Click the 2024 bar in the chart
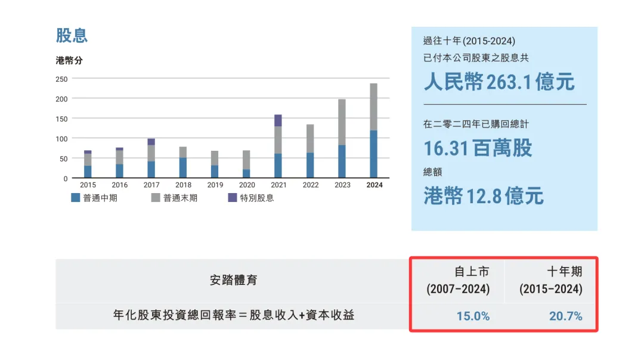Image resolution: width=644 pixels, height=354 pixels. 374,131
